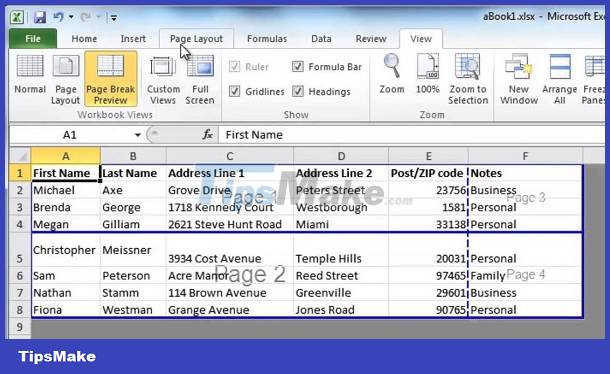This screenshot has height=374, width=610.
Task: Select column A header
Action: (65, 156)
